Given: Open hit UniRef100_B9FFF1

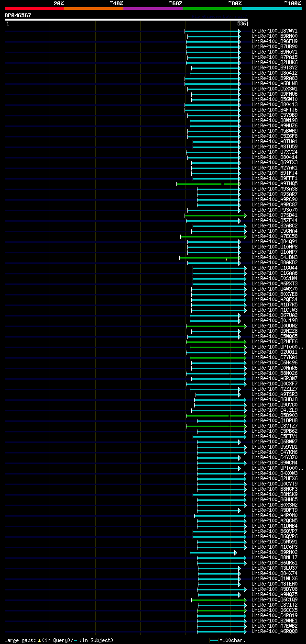Looking at the screenshot, I should click(x=274, y=178).
